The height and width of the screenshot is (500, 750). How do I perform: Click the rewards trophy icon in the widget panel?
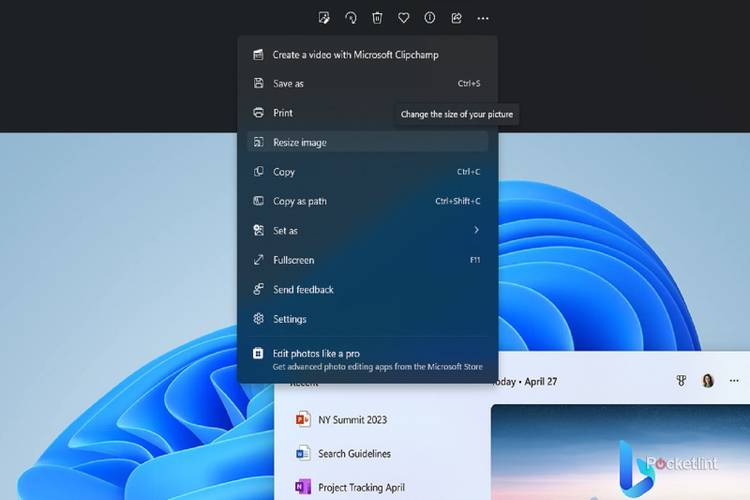(x=681, y=381)
